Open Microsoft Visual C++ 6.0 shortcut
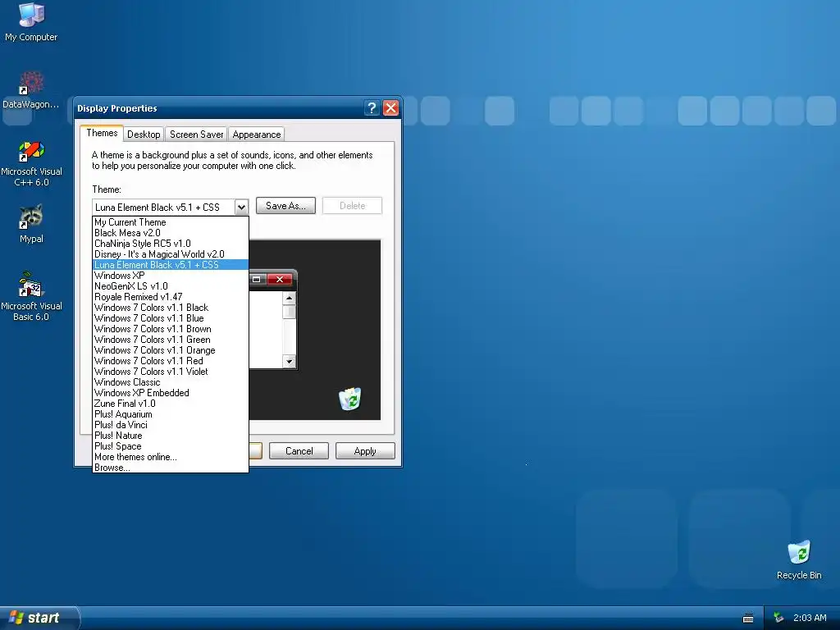The image size is (840, 630). point(32,163)
